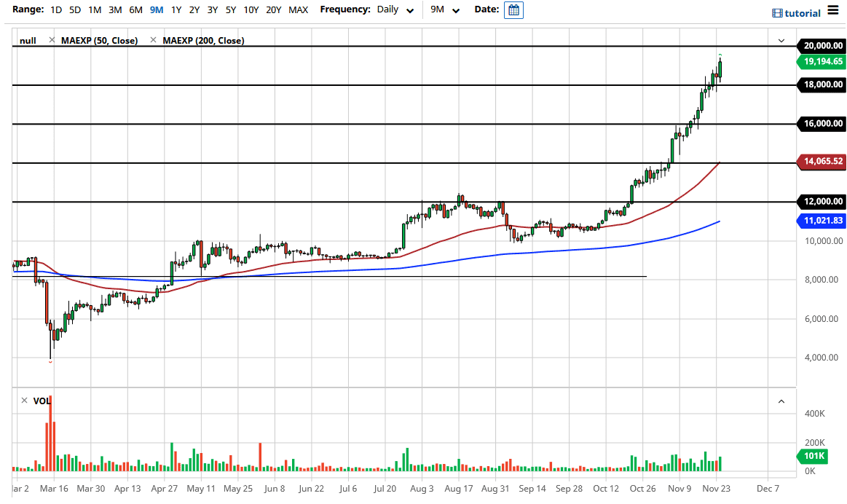This screenshot has height=504, width=847.
Task: Open the calendar date picker
Action: [x=513, y=10]
